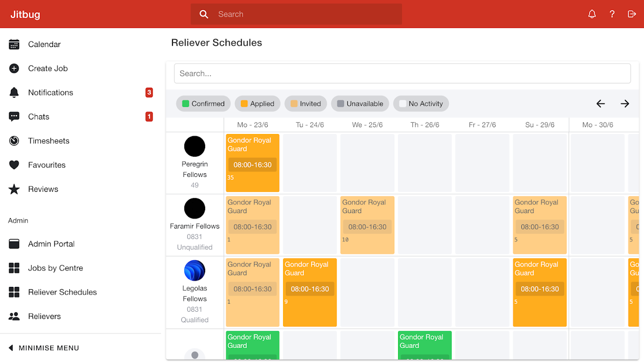The width and height of the screenshot is (644, 362).
Task: Select the Legolas Fellows name text
Action: pos(195,293)
